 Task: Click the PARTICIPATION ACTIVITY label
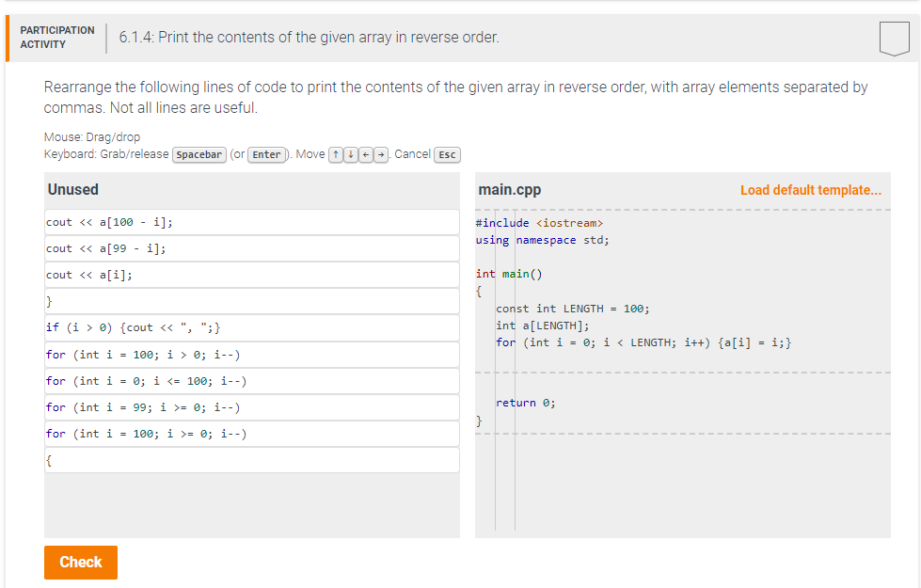click(x=57, y=37)
